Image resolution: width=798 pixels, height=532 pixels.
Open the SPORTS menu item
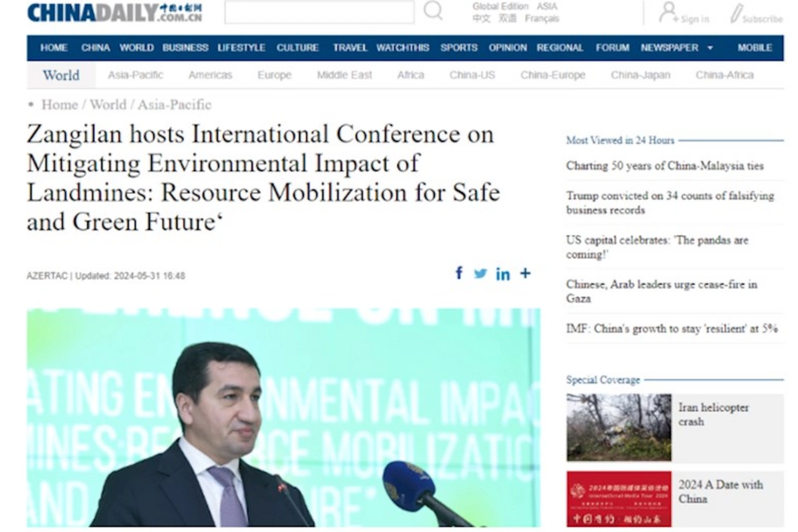(459, 48)
